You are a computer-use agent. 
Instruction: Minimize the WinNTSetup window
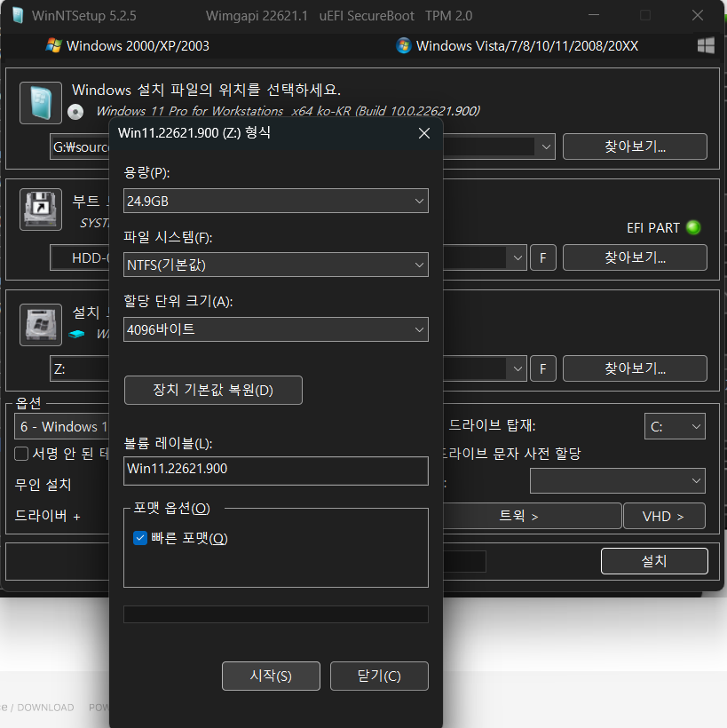pyautogui.click(x=594, y=15)
